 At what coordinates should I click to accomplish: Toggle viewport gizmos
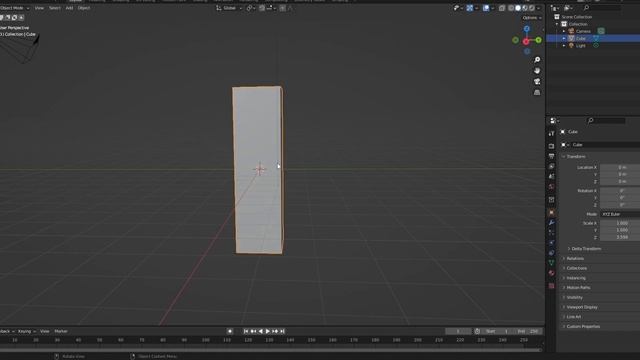pyautogui.click(x=470, y=8)
